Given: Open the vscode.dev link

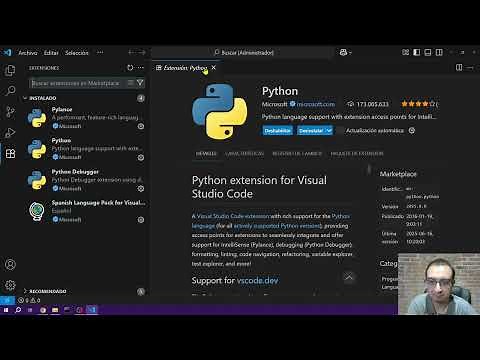Looking at the screenshot, I should pyautogui.click(x=258, y=280).
